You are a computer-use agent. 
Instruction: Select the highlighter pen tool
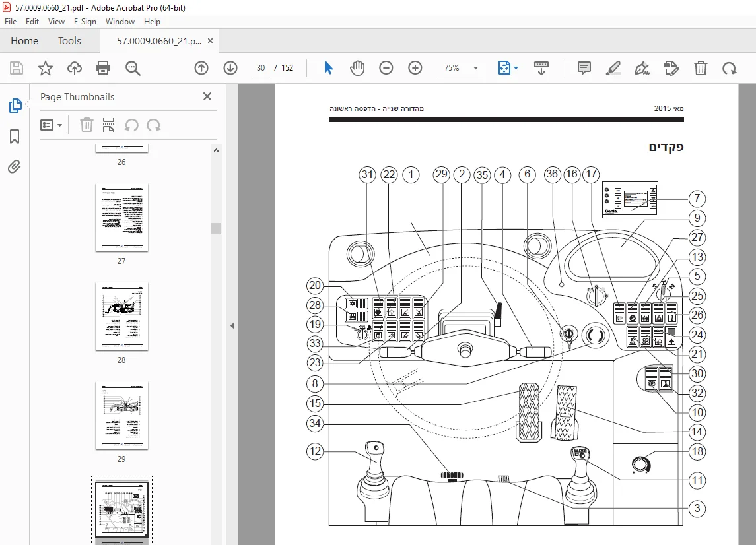613,68
